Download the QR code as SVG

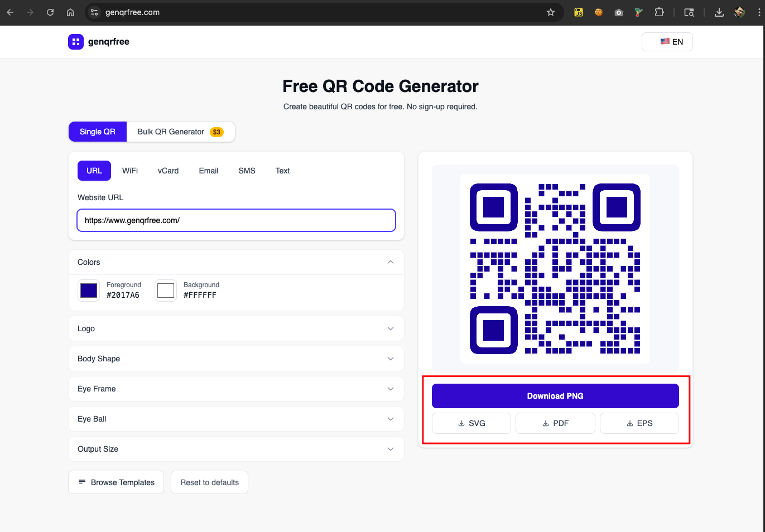click(471, 423)
